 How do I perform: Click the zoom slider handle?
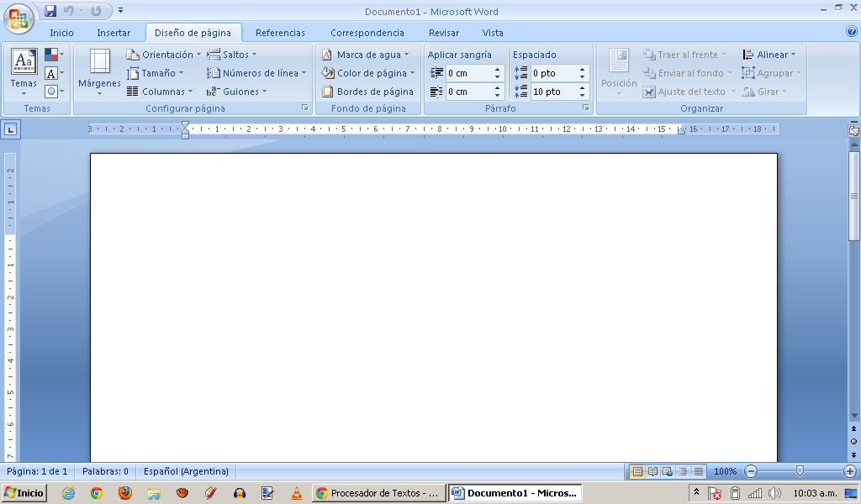[x=800, y=471]
